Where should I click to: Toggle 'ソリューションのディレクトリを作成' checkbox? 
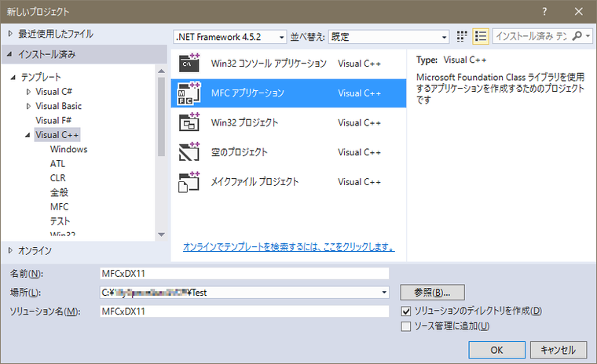pos(406,311)
